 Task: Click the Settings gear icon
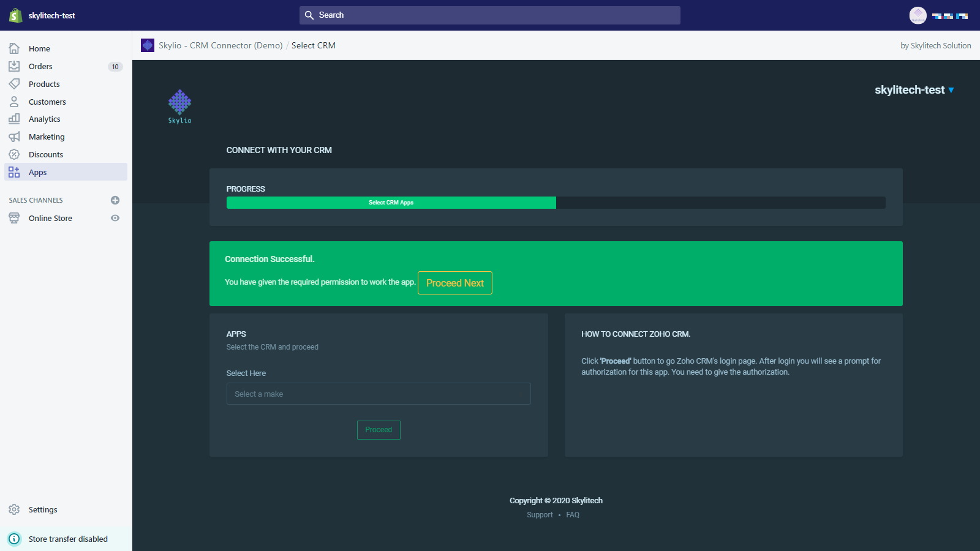pos(14,509)
